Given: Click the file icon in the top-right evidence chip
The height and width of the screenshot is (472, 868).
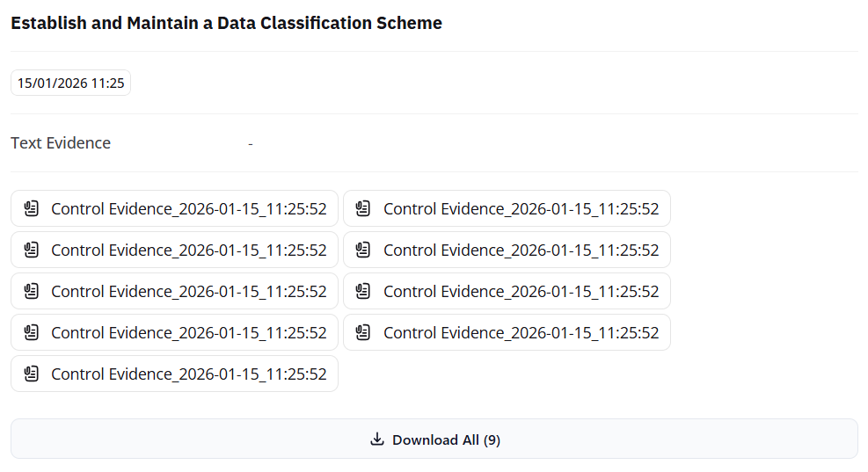Looking at the screenshot, I should 363,209.
